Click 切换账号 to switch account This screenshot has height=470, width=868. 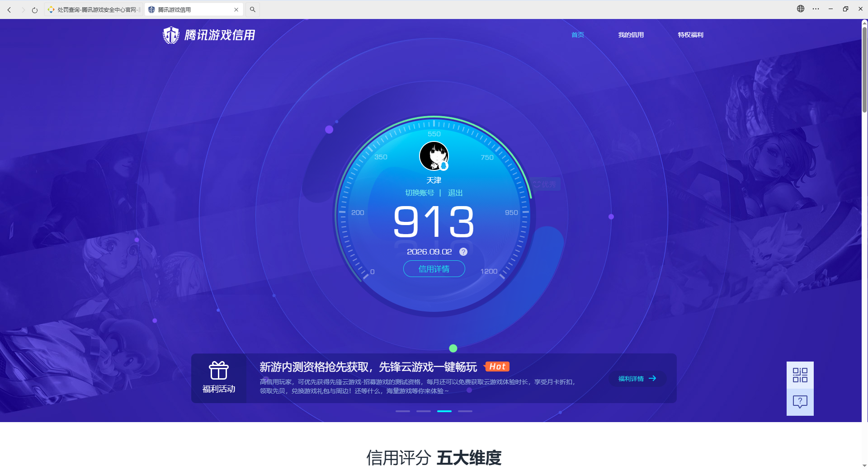coord(420,193)
